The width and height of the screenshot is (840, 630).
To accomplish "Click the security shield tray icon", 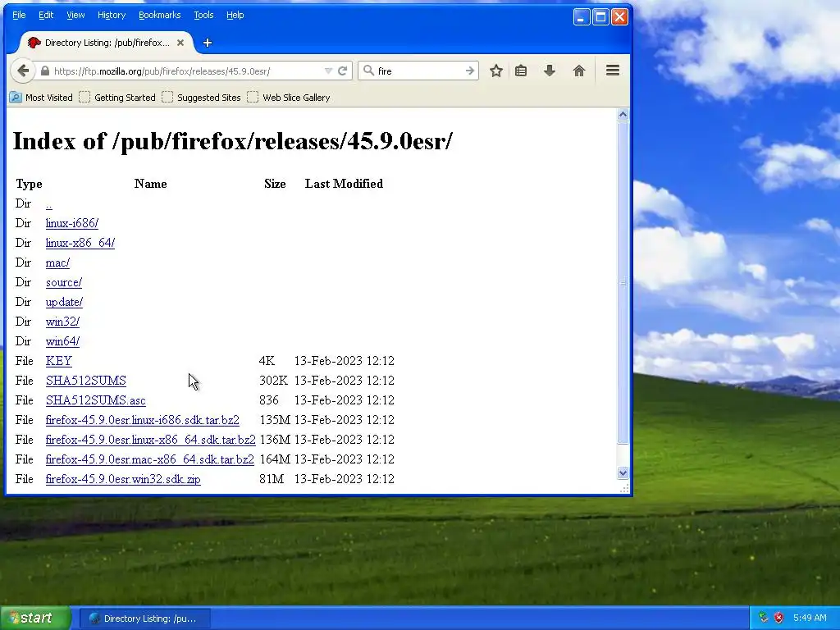I will pyautogui.click(x=778, y=618).
